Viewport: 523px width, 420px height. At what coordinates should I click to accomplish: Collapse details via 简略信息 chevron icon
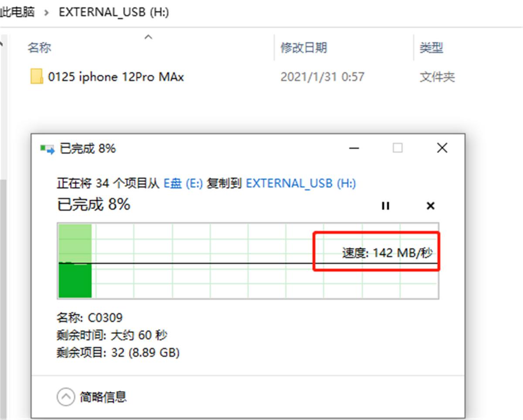pyautogui.click(x=65, y=397)
